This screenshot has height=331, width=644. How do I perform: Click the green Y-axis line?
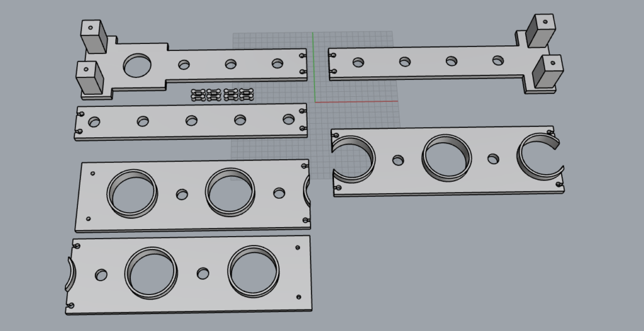313,63
